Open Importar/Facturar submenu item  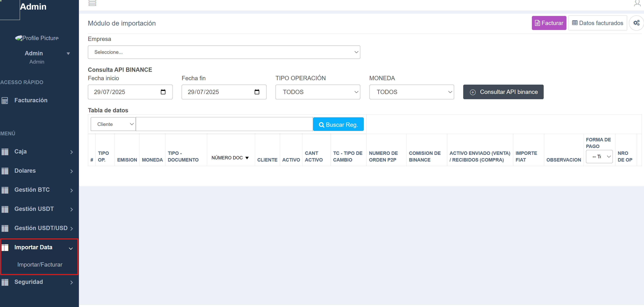[x=40, y=265]
